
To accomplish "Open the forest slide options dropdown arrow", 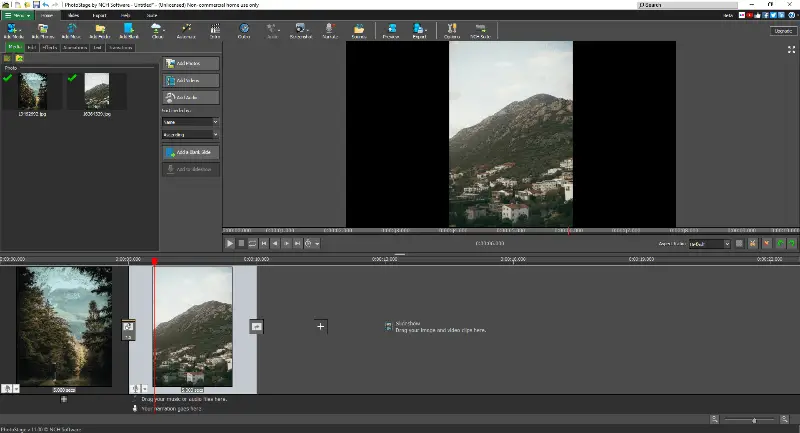I will [16, 389].
